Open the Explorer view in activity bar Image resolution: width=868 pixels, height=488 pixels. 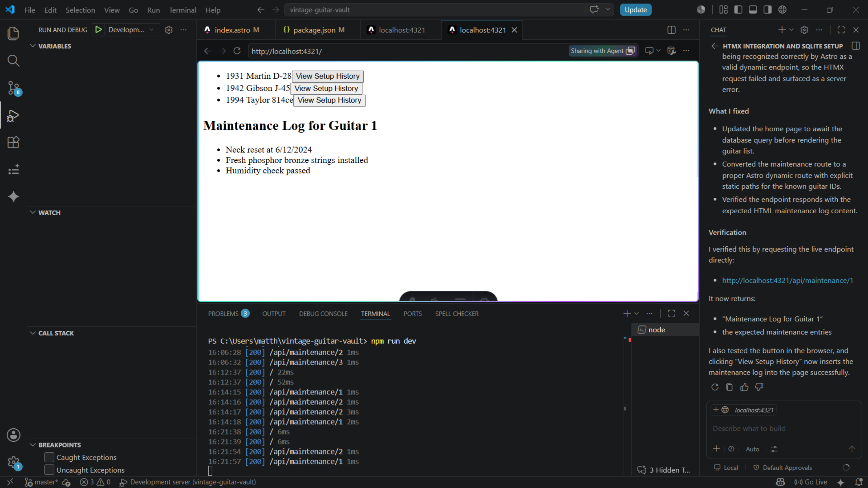pos(13,33)
